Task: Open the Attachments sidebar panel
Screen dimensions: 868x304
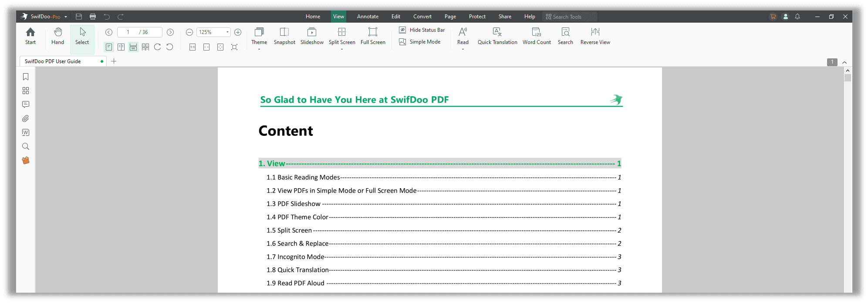Action: pyautogui.click(x=26, y=118)
